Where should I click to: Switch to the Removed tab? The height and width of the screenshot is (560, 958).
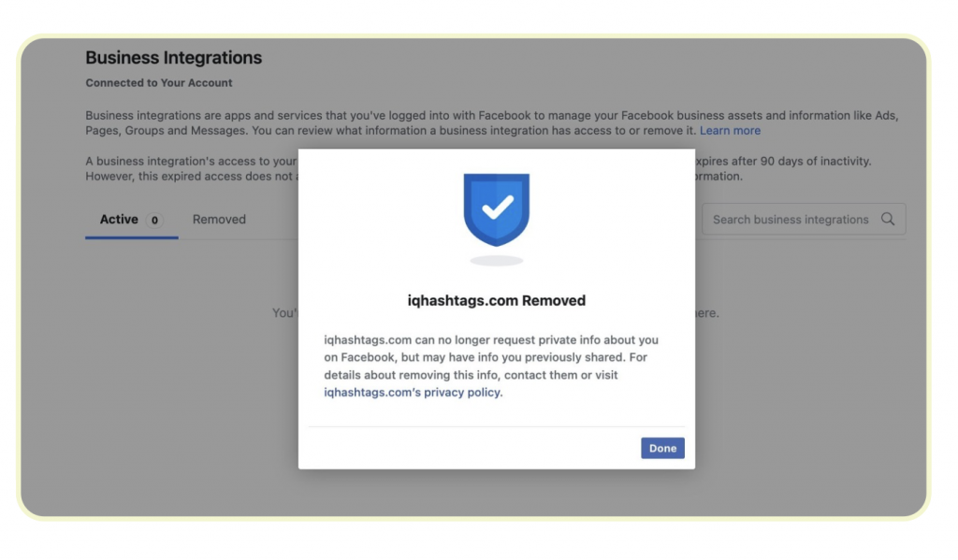219,220
